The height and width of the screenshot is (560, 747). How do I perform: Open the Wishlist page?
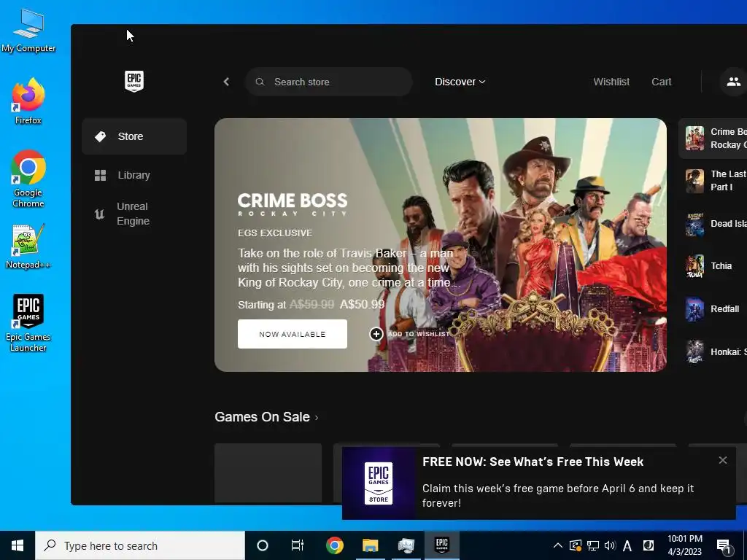click(x=611, y=82)
